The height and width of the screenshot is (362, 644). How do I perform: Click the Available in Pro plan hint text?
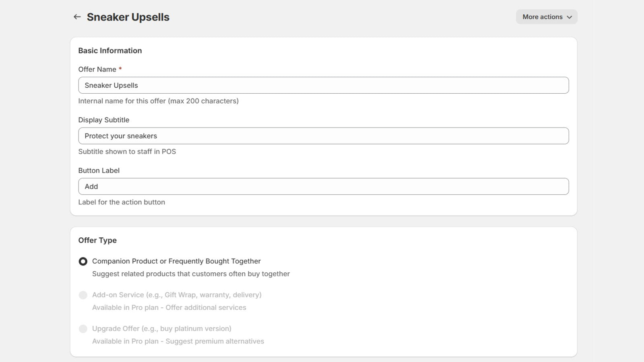(x=169, y=307)
